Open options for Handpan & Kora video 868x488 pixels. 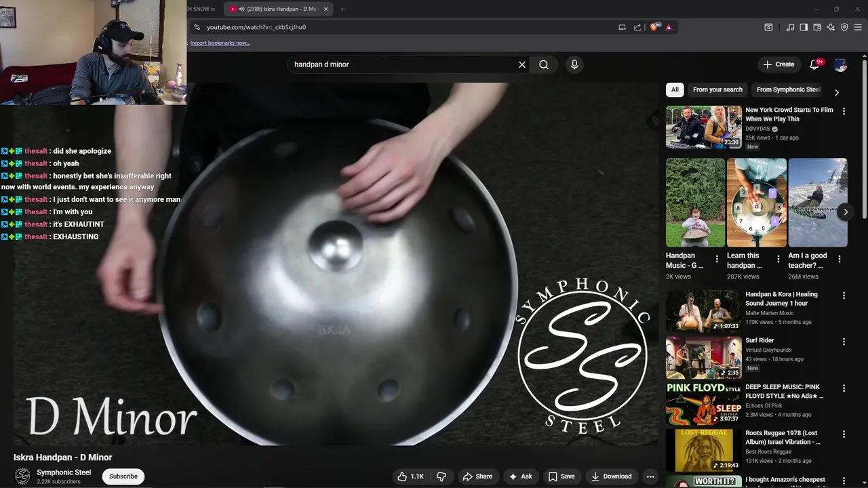click(844, 296)
